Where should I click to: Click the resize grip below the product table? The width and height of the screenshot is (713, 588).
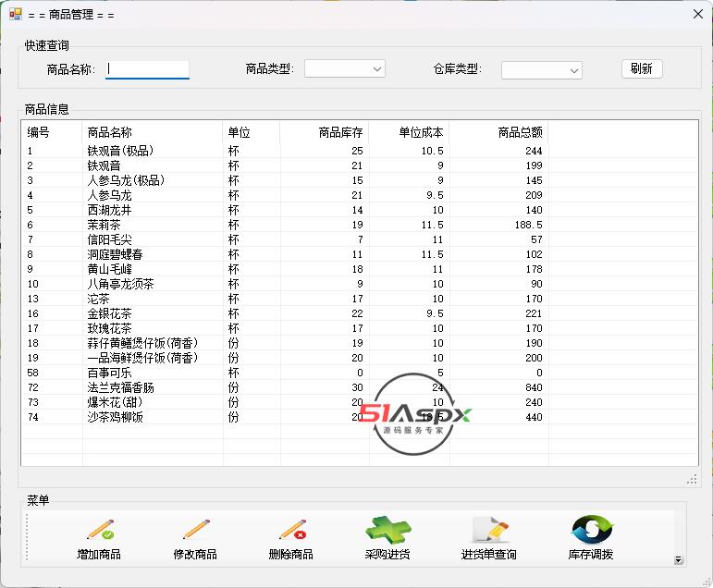pyautogui.click(x=692, y=479)
